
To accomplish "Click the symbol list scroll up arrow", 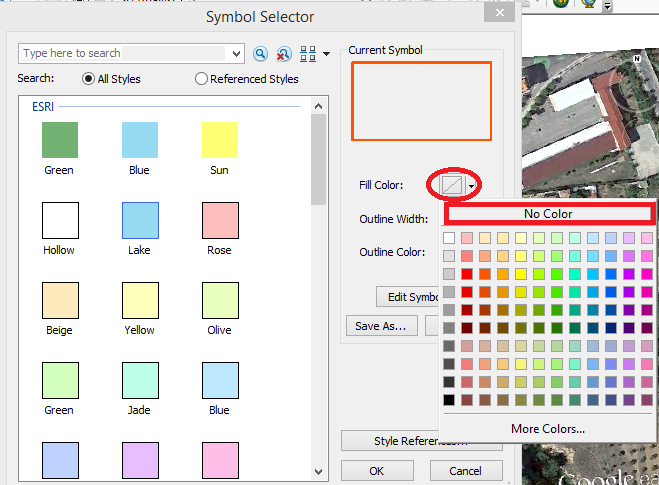I will coord(319,106).
